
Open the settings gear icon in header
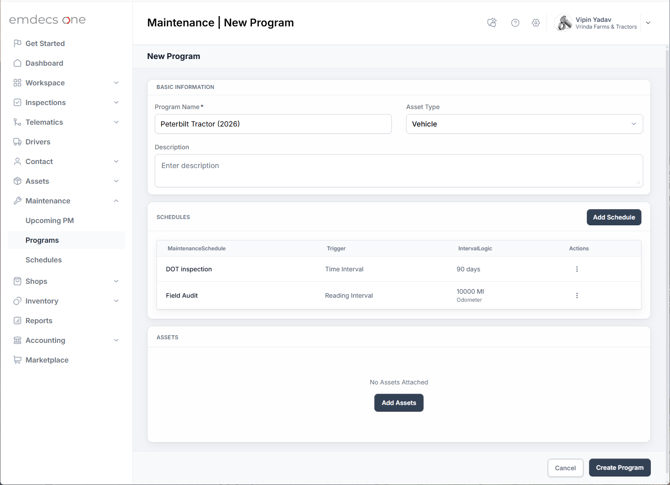[x=536, y=23]
